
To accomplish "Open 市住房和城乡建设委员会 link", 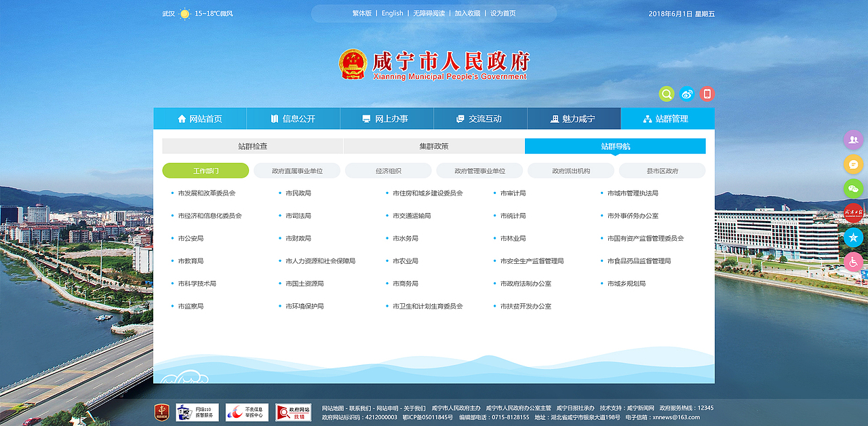I will point(428,193).
